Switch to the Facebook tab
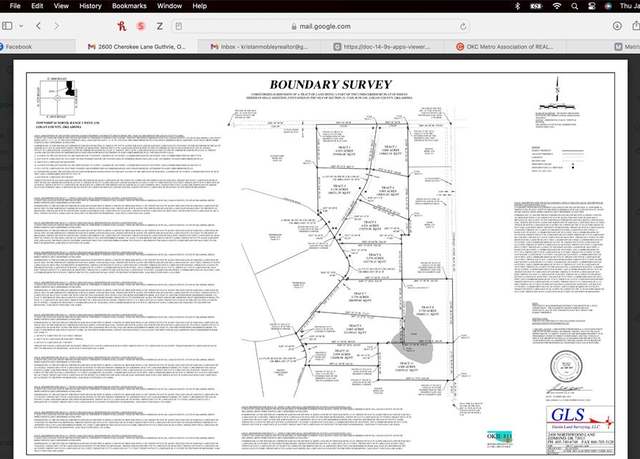Image resolution: width=640 pixels, height=459 pixels. coord(37,47)
